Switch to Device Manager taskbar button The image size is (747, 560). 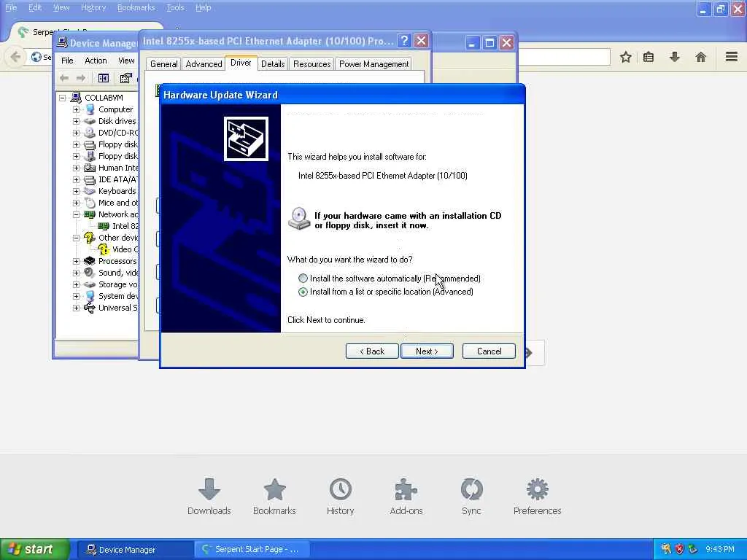coord(134,550)
